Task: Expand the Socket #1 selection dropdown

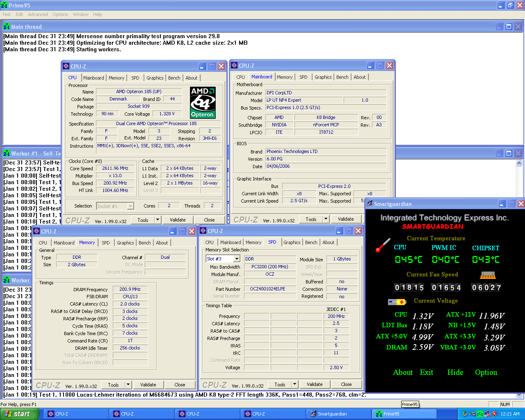Action: click(131, 206)
